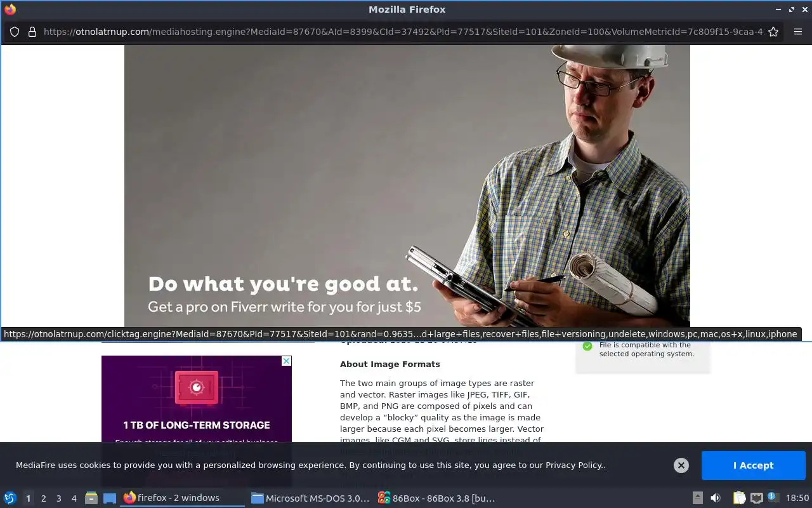Screen dimensions: 812x508
Task: Open the tracking protection shield icon
Action: click(15, 32)
